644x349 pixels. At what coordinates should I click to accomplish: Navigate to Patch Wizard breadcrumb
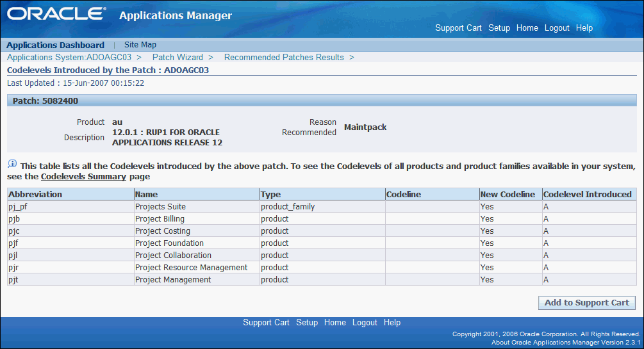point(178,58)
